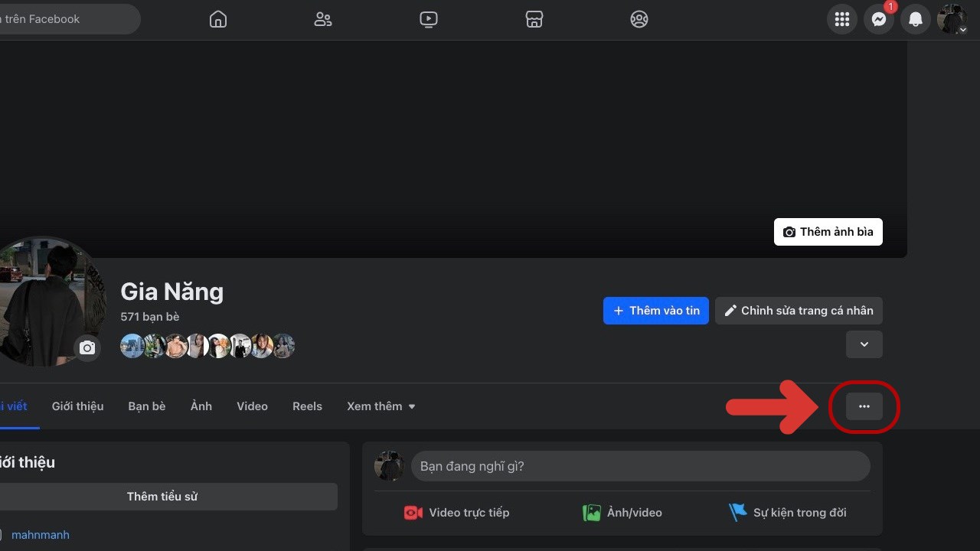Open account menu from profile avatar
This screenshot has height=551, width=980.
pos(952,19)
